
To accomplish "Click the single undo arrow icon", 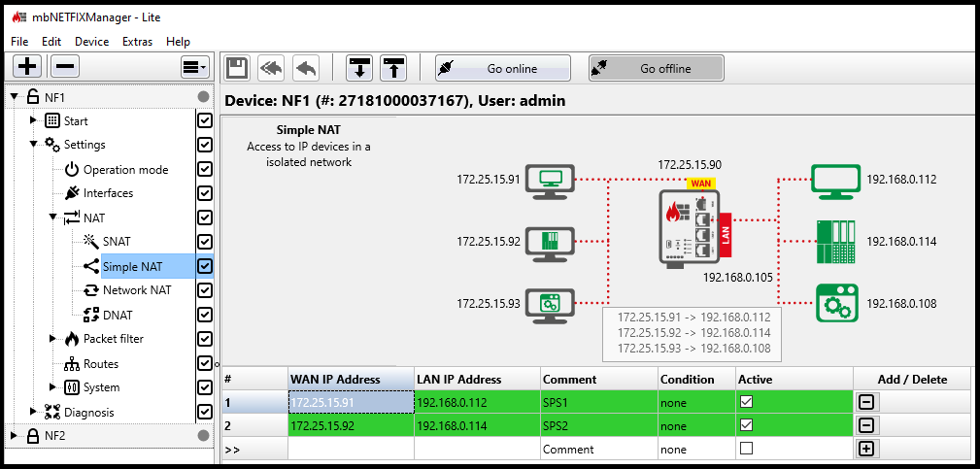I will point(306,68).
